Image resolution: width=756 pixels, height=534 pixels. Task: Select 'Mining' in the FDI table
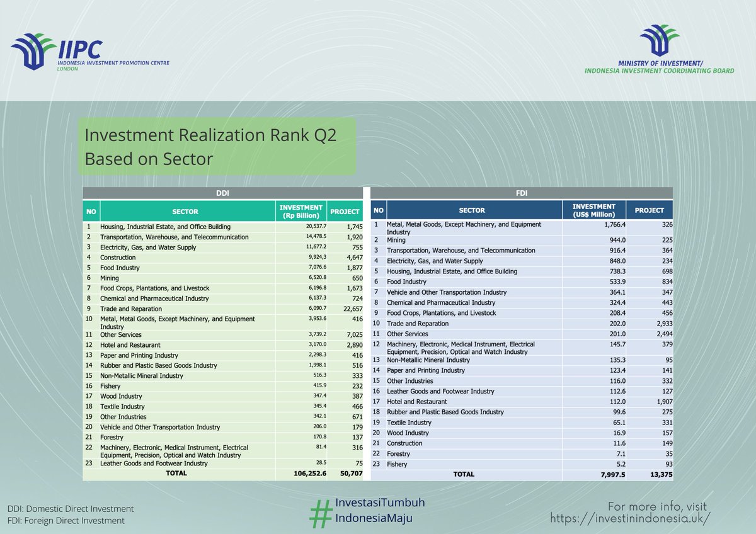click(x=396, y=240)
